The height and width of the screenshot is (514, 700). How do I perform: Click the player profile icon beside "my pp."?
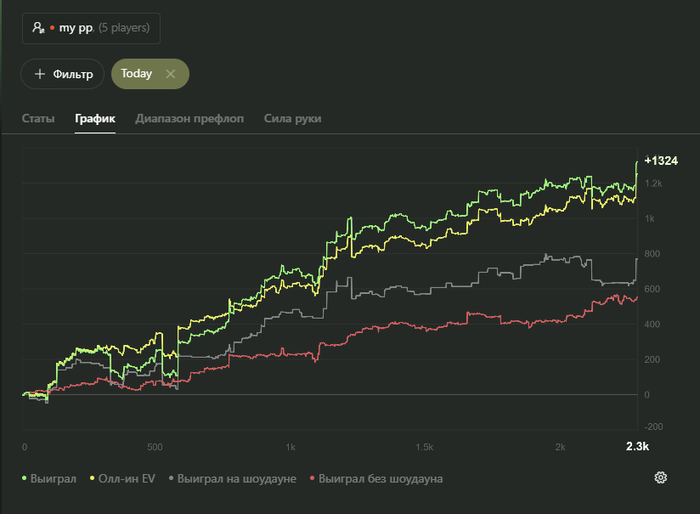tap(39, 28)
